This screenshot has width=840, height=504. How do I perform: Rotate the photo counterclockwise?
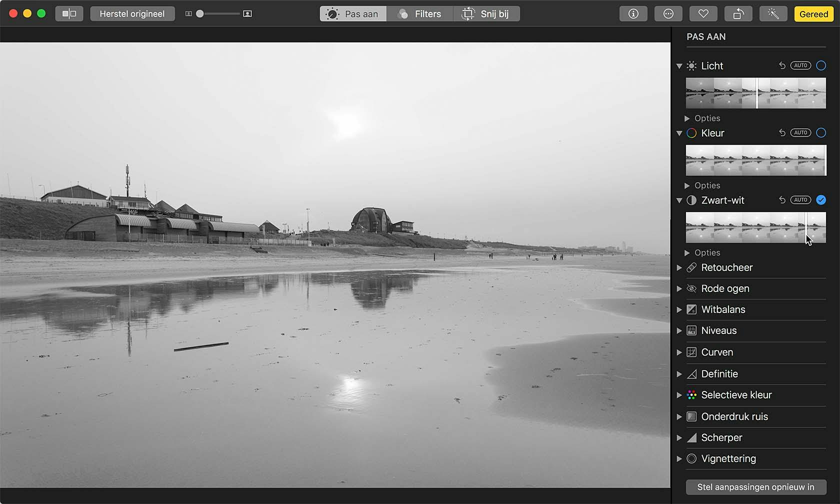(738, 13)
